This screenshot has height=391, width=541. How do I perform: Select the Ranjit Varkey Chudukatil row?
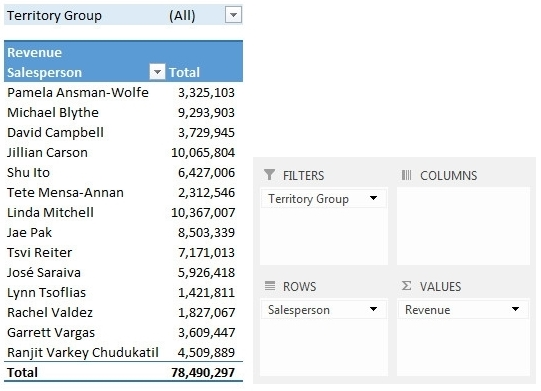(123, 353)
